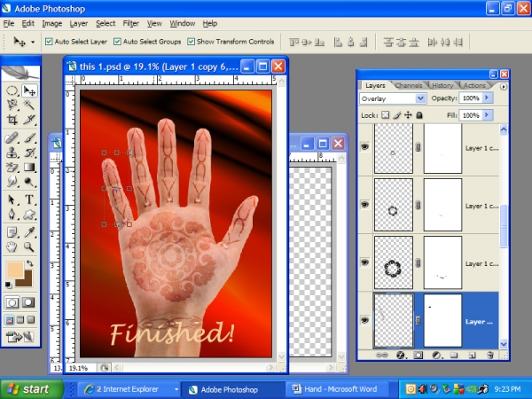Select the Slice tool
The image size is (532, 399).
pos(29,119)
